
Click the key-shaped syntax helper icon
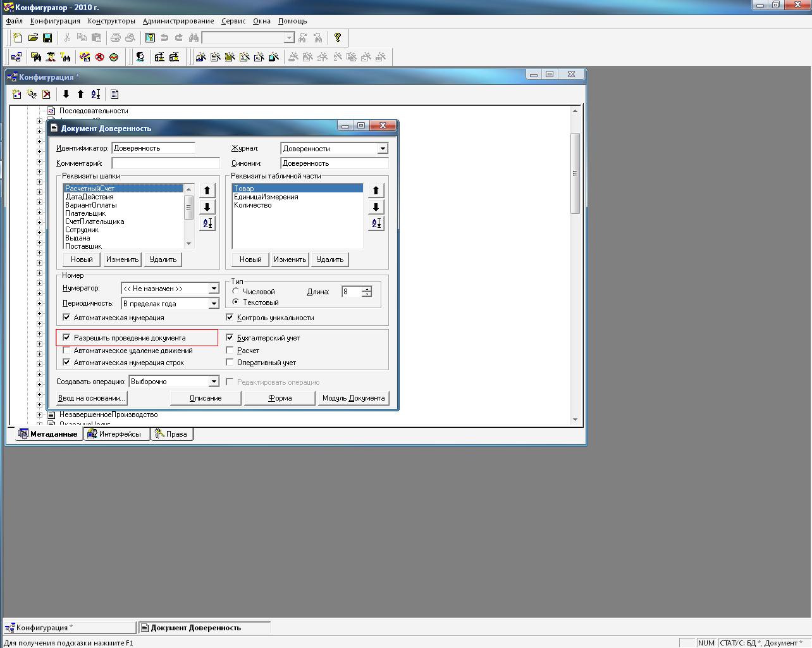coord(150,38)
